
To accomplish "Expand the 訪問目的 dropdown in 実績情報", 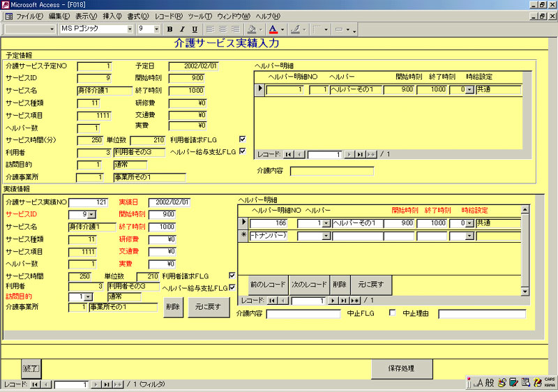I will pyautogui.click(x=88, y=296).
